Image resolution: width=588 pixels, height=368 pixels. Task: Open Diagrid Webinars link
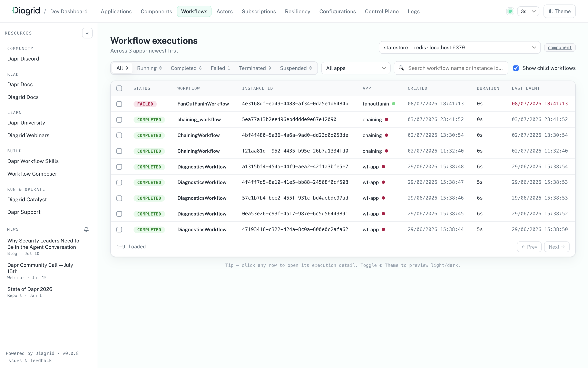(x=28, y=135)
